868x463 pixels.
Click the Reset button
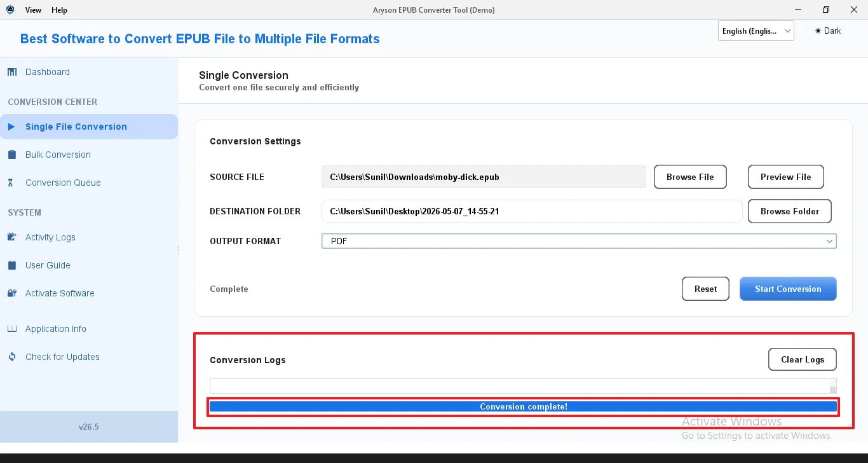(x=705, y=289)
